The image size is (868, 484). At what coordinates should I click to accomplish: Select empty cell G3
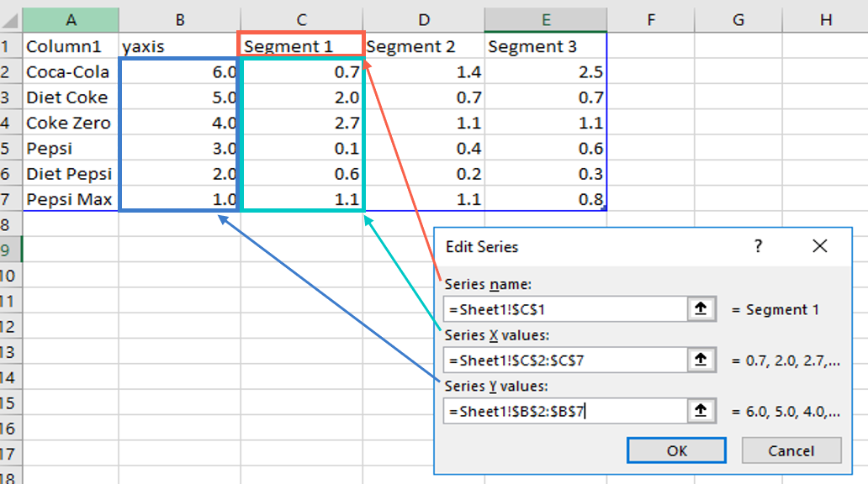(738, 97)
